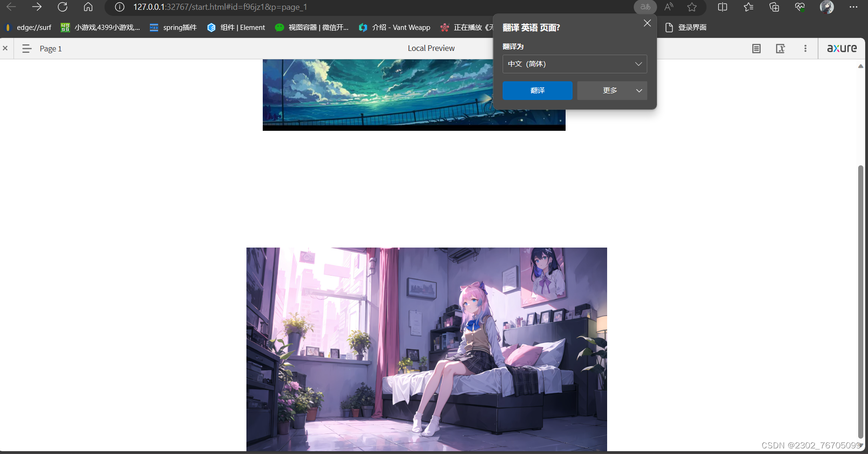This screenshot has width=868, height=454.
Task: Open 登录界面 bookmark
Action: (x=686, y=28)
